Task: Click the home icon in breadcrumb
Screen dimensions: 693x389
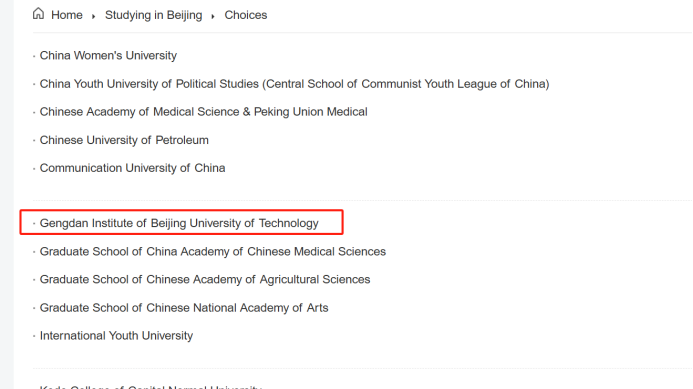Action: click(38, 14)
